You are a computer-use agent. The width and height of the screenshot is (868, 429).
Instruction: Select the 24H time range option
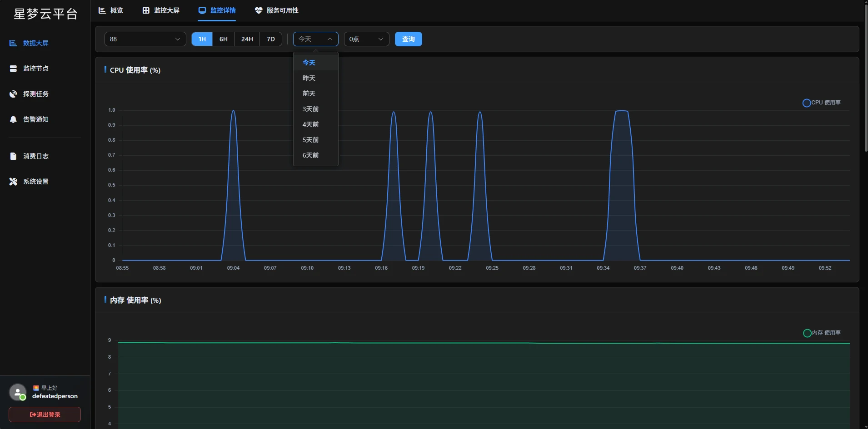coord(247,39)
